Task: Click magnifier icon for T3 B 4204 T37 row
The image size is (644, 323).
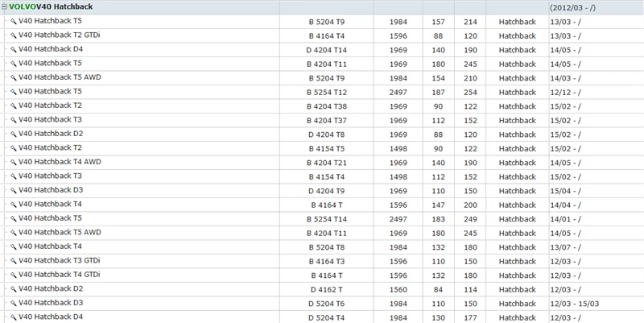Action: coord(14,120)
